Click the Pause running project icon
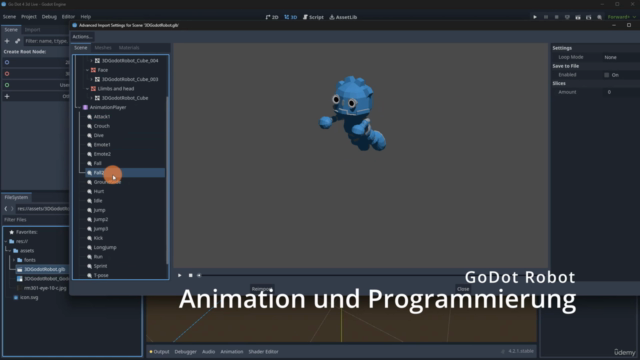 (546, 17)
